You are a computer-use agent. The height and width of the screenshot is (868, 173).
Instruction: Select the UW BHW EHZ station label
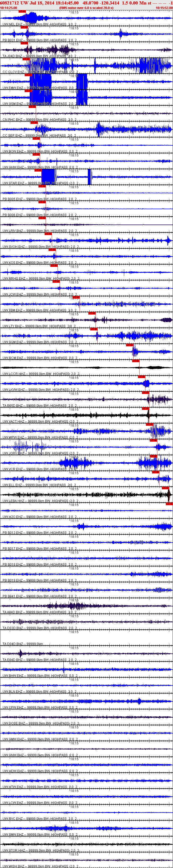point(40,675)
